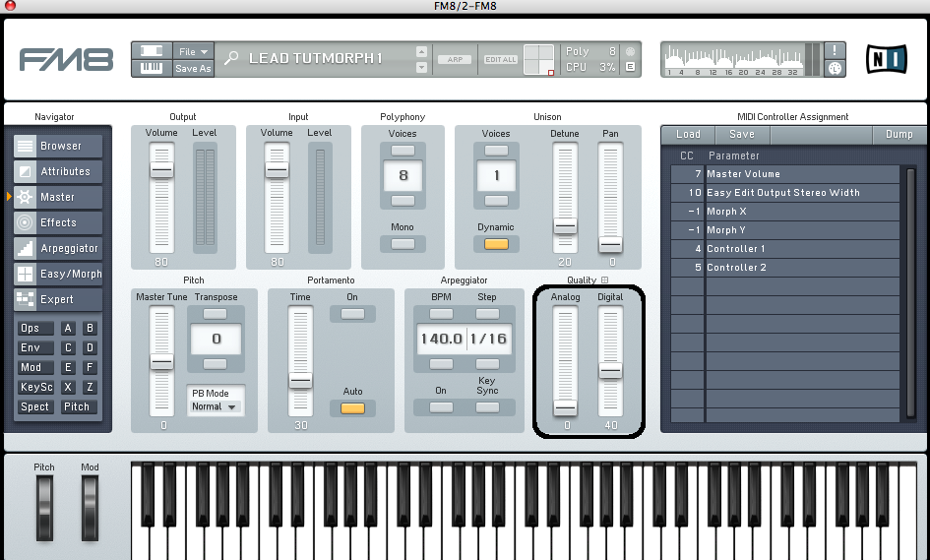
Task: Increase Transpose with the upper button
Action: (x=215, y=313)
